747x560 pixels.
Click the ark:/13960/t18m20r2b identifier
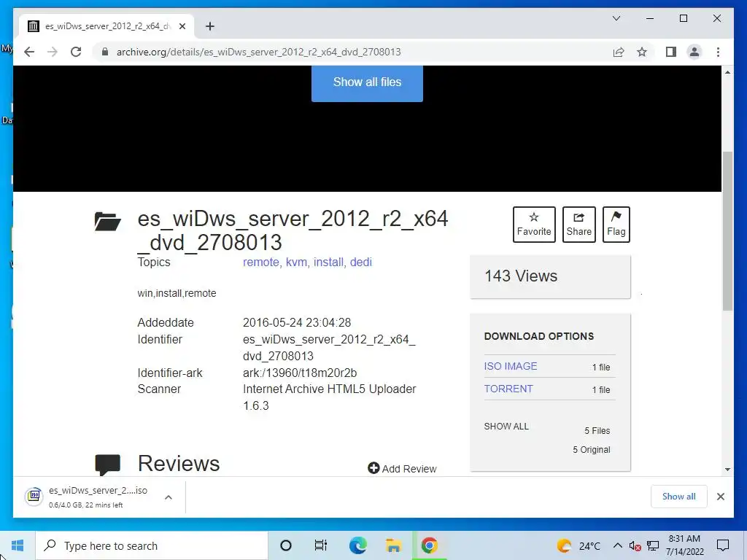[x=300, y=373]
